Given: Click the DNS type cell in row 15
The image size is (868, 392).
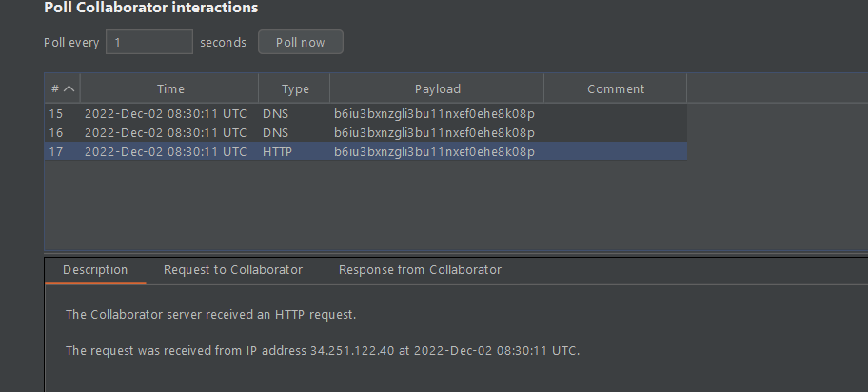Looking at the screenshot, I should [x=274, y=113].
